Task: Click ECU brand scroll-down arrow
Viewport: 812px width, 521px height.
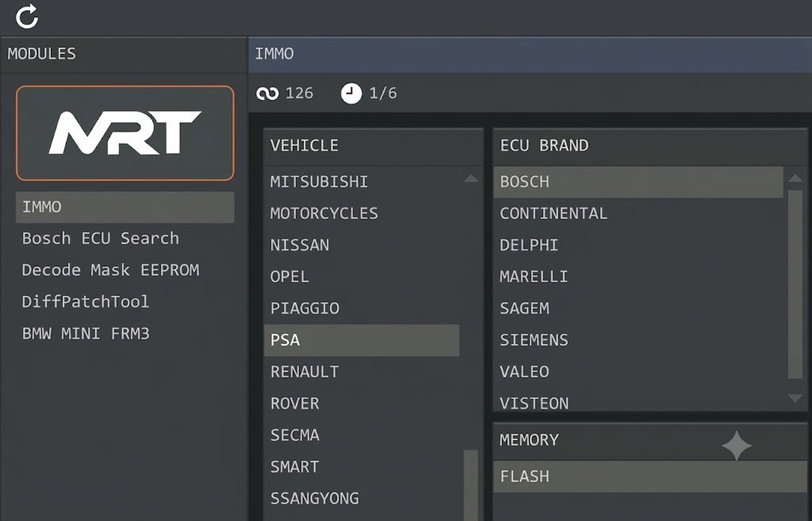Action: pos(795,398)
